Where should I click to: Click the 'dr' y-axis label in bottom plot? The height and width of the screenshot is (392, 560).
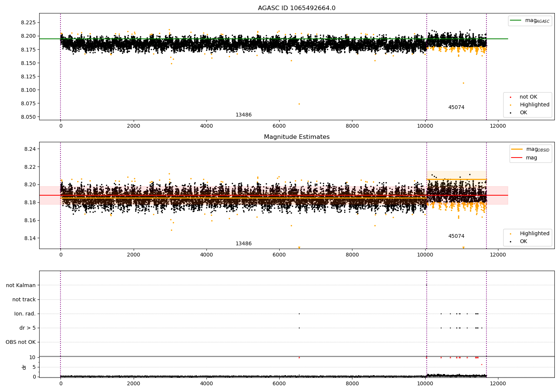pyautogui.click(x=24, y=367)
